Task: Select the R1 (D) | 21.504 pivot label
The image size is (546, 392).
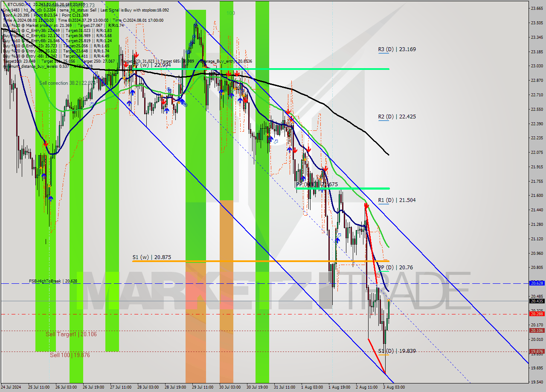Action: [x=397, y=200]
